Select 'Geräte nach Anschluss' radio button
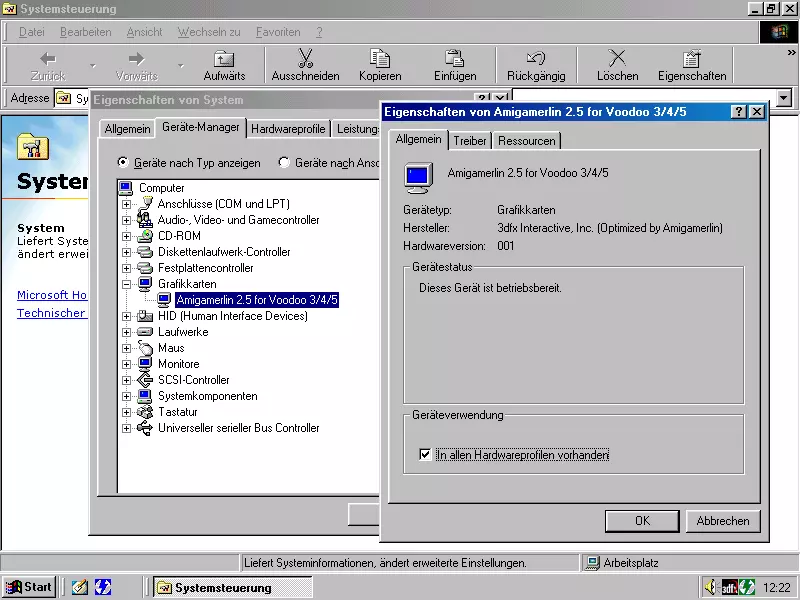Image resolution: width=800 pixels, height=600 pixels. [x=284, y=162]
